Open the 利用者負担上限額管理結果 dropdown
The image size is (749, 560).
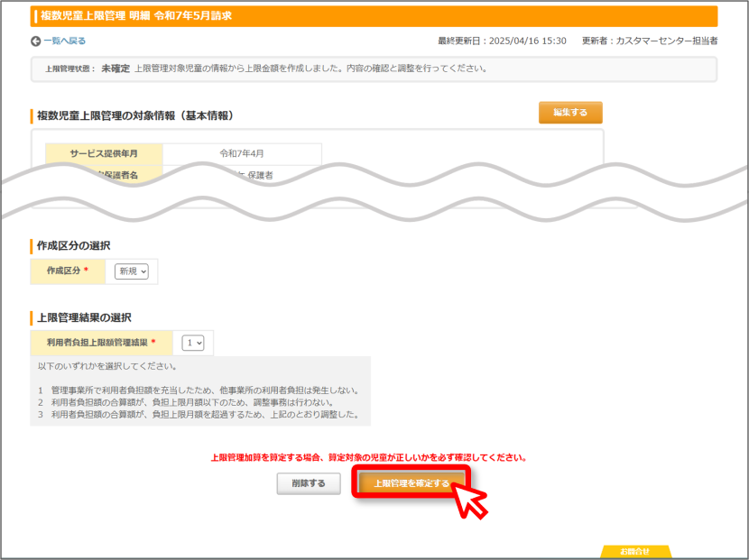click(x=193, y=343)
